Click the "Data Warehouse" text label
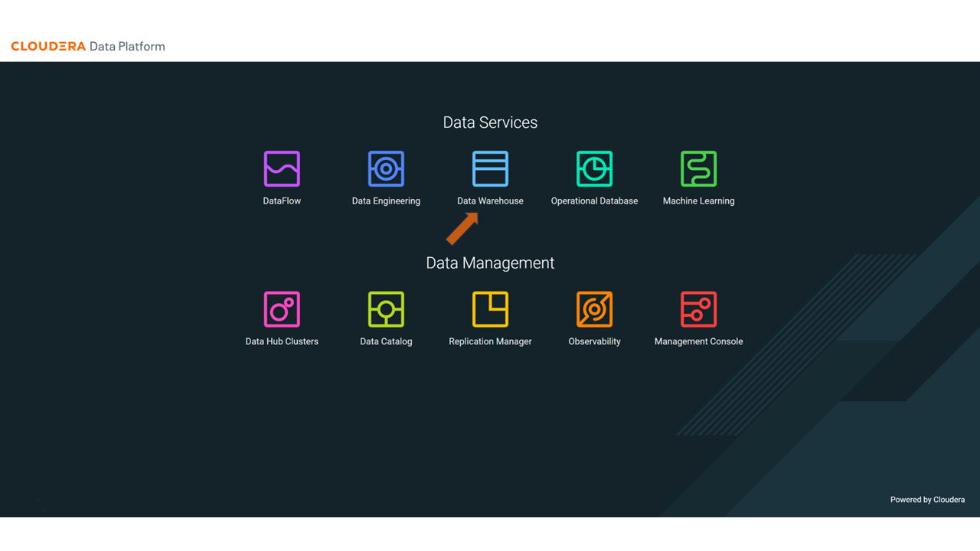 click(490, 201)
